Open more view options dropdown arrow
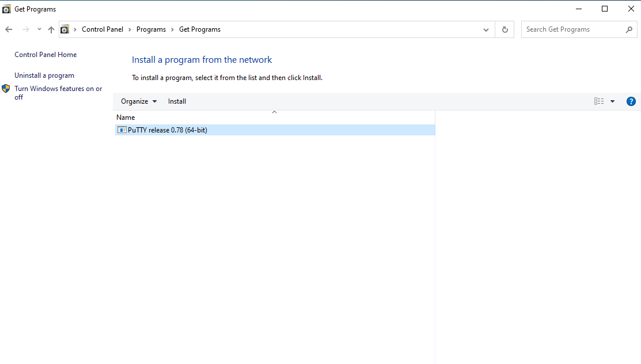The height and width of the screenshot is (364, 641). pos(612,101)
